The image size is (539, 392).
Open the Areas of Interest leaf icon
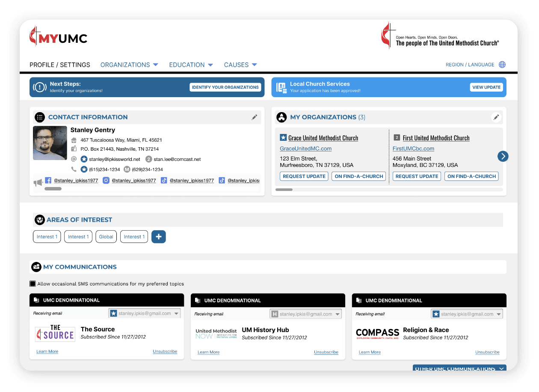(x=40, y=220)
